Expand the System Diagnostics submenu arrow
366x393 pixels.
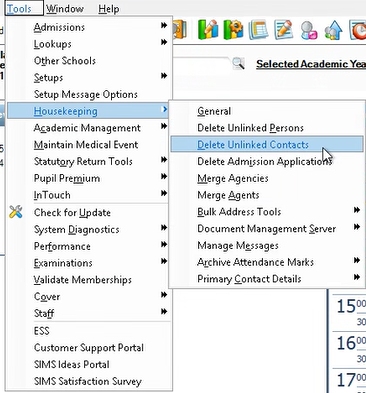(x=164, y=228)
